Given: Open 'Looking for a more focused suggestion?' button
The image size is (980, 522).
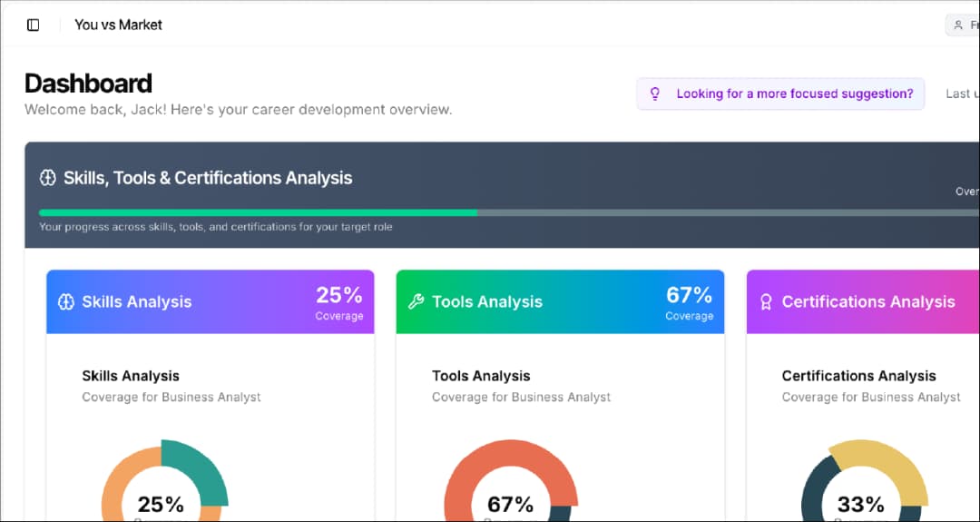Looking at the screenshot, I should (780, 94).
